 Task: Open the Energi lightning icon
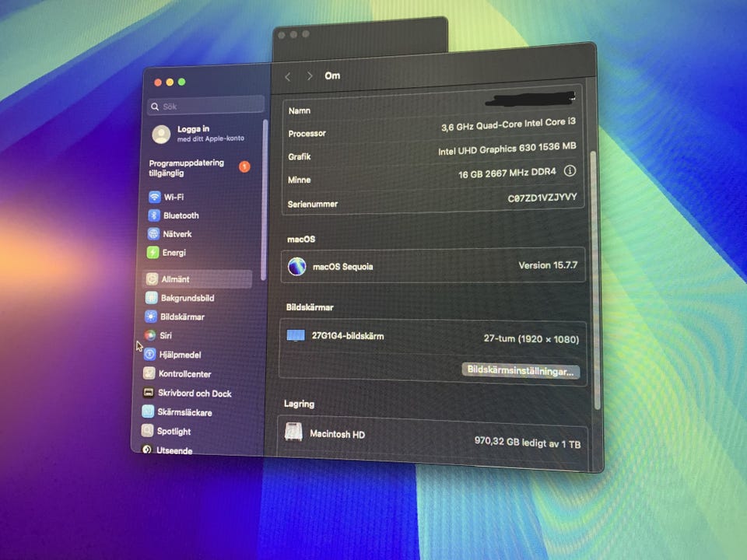point(153,252)
